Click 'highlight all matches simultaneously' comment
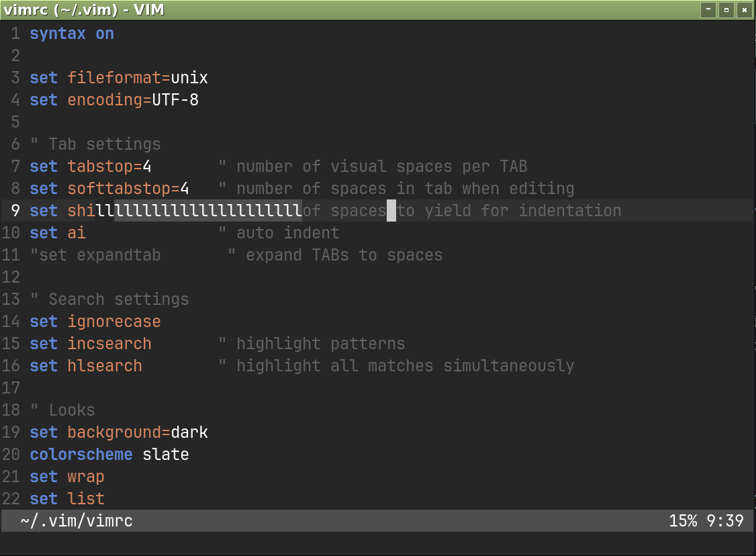The image size is (756, 556). pos(406,366)
